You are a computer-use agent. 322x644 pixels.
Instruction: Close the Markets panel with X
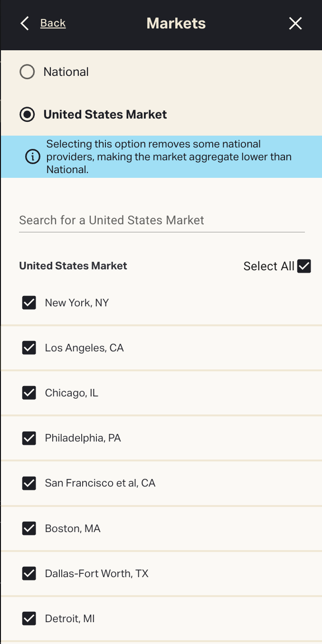click(295, 23)
